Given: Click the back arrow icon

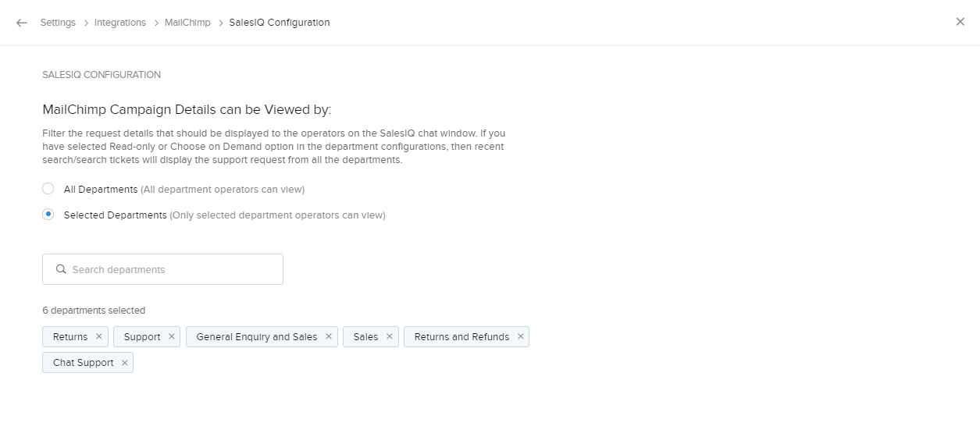Looking at the screenshot, I should (22, 23).
